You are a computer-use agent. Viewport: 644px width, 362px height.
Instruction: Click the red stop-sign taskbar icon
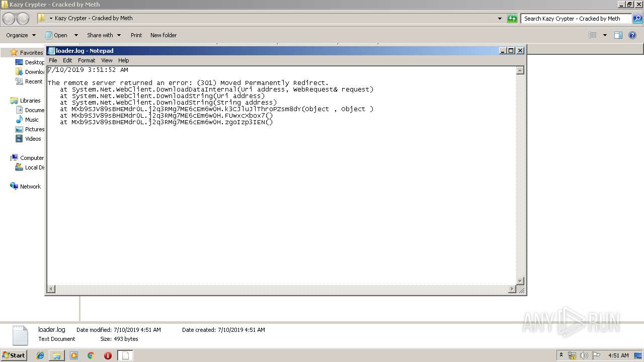point(108,355)
